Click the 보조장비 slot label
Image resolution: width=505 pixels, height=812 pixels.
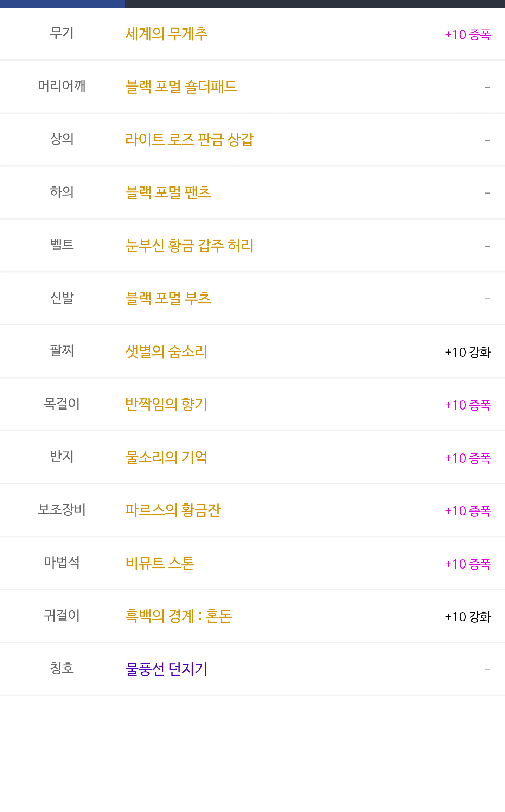coord(62,509)
